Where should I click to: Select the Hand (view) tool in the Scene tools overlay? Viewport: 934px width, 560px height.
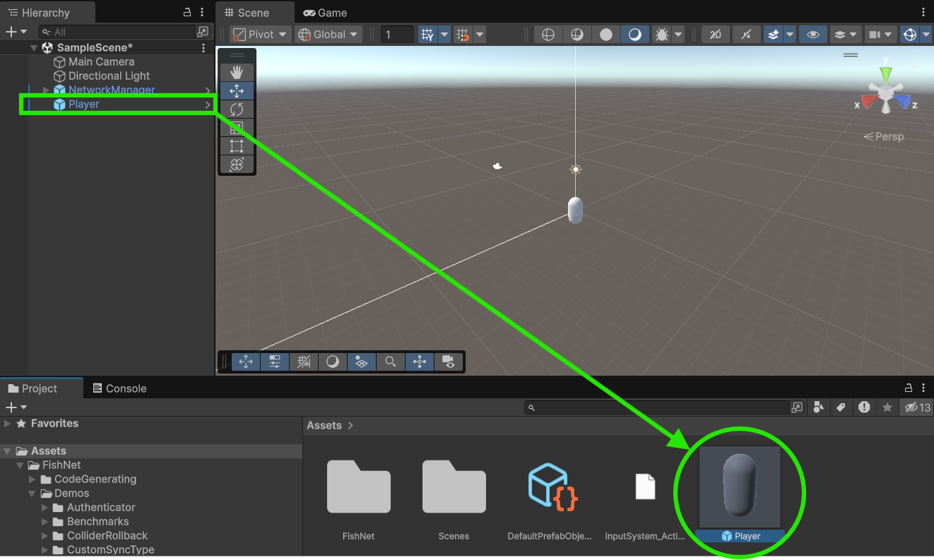click(237, 72)
